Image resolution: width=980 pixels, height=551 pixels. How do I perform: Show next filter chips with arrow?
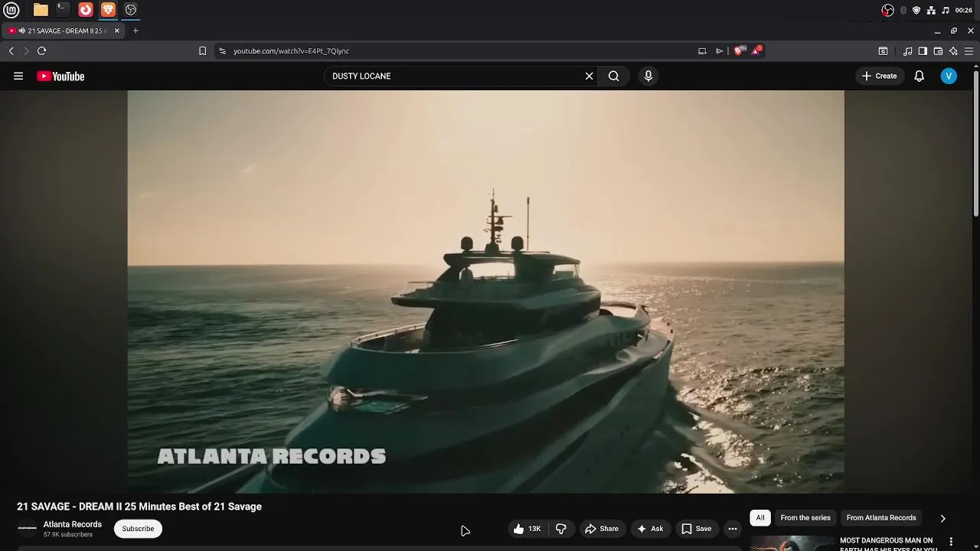(943, 518)
